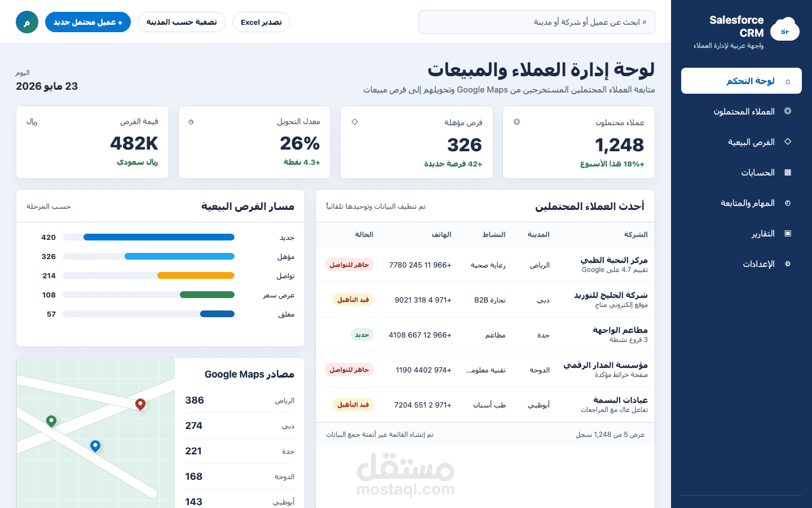This screenshot has height=508, width=812.
Task: Click الدوحة row with 168 sources
Action: coord(240,476)
